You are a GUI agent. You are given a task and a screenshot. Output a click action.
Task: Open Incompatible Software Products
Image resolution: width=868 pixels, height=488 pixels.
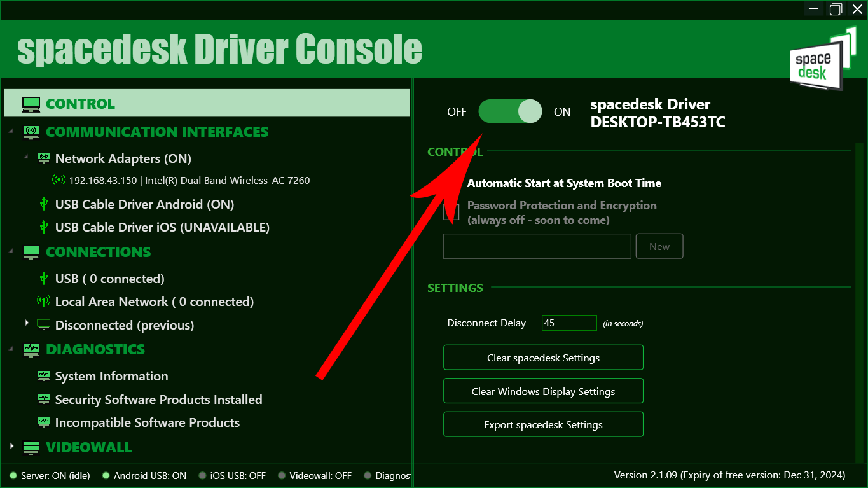(148, 422)
